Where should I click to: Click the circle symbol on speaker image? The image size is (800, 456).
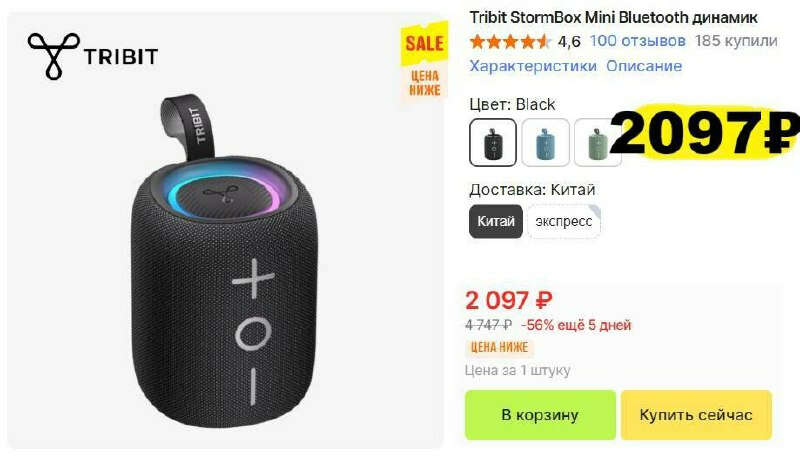(253, 334)
